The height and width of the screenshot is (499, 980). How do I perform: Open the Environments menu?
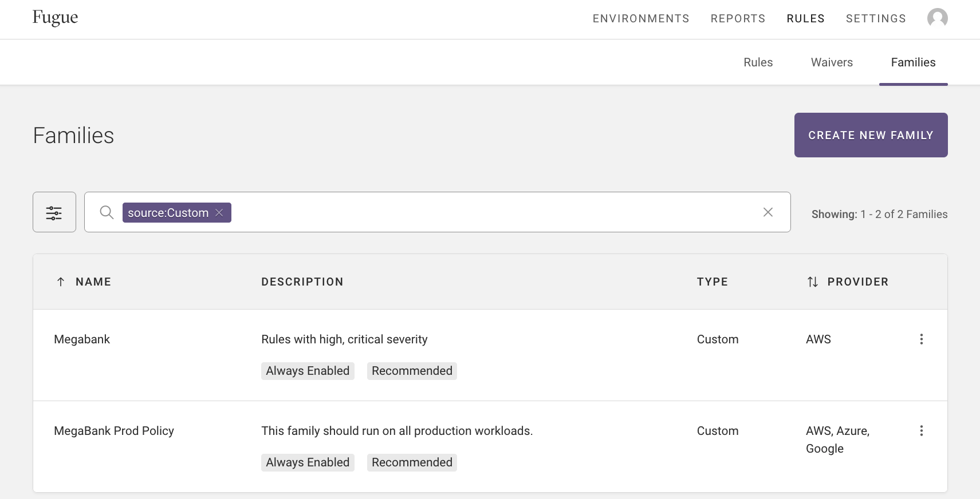point(641,19)
